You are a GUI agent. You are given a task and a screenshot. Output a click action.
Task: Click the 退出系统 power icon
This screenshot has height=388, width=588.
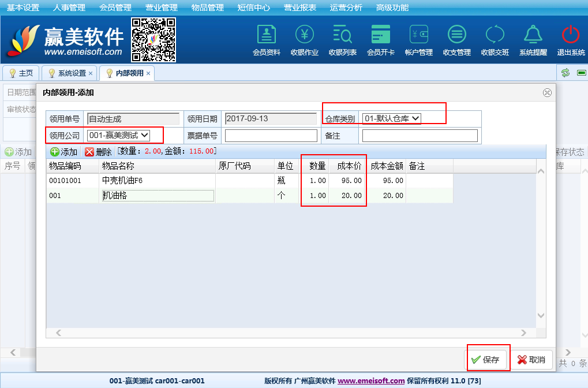[571, 35]
